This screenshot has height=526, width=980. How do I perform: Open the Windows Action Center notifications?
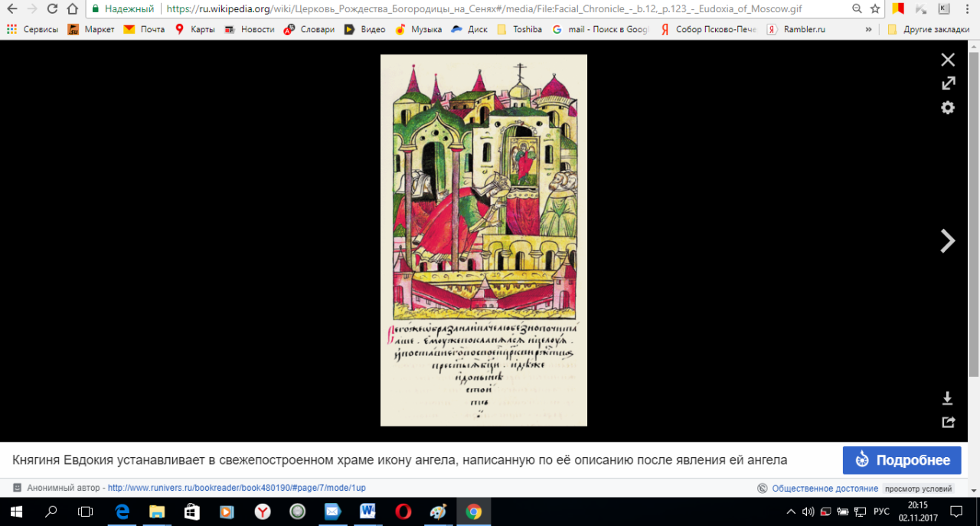pyautogui.click(x=956, y=511)
